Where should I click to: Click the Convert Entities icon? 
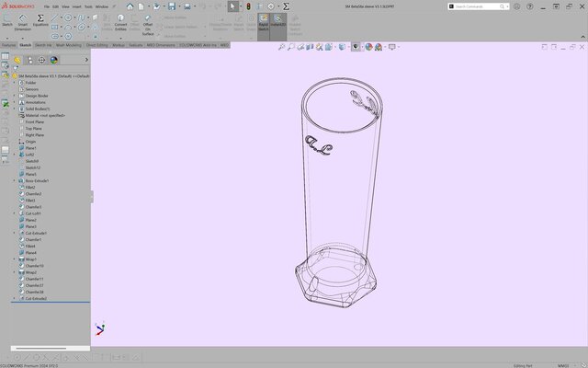[120, 24]
